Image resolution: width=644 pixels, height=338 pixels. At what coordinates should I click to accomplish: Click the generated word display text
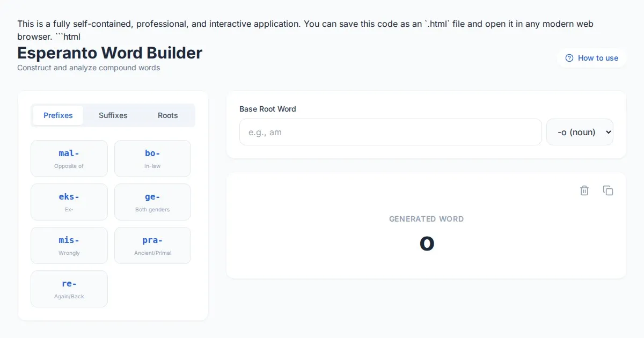pos(427,244)
